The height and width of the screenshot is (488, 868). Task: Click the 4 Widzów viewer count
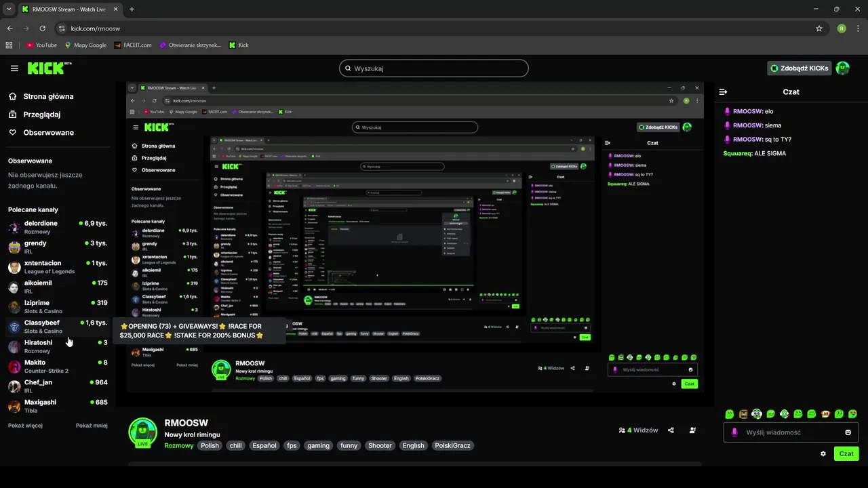tap(639, 430)
